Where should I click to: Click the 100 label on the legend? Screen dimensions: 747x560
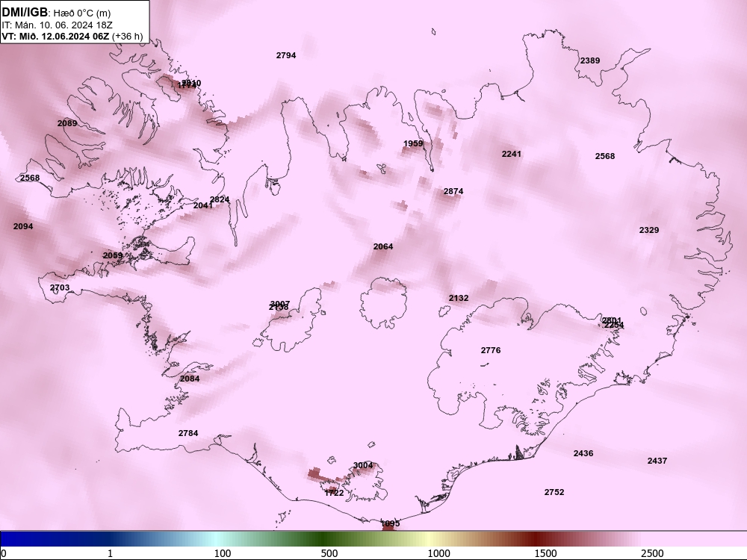click(x=223, y=553)
